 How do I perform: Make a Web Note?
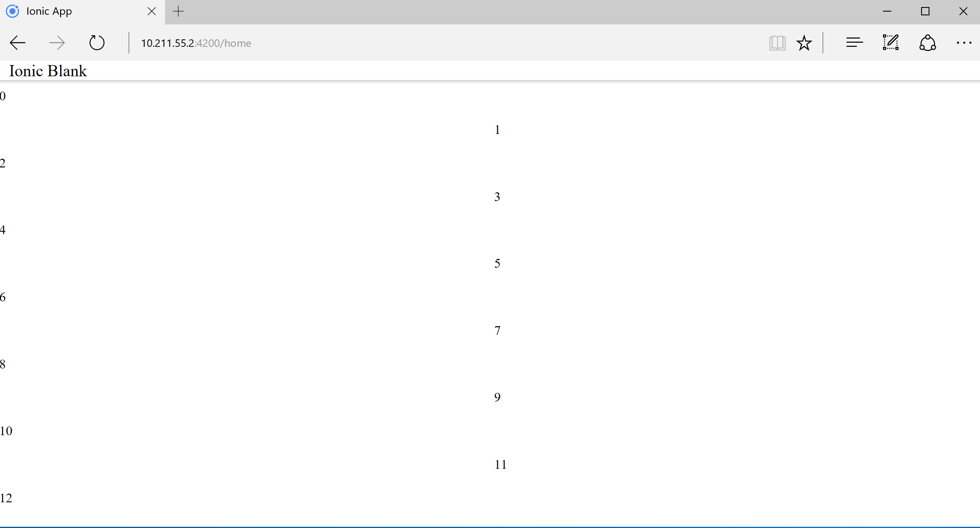click(x=890, y=43)
